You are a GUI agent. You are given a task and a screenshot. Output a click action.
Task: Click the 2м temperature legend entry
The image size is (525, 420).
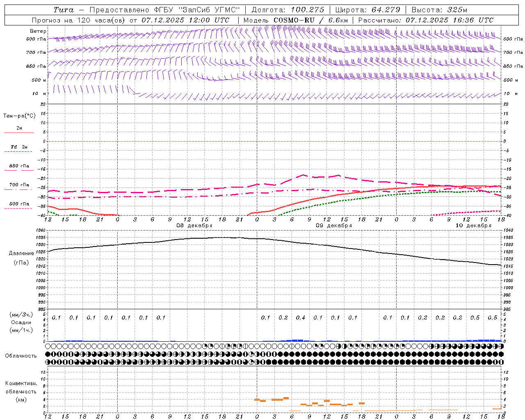(19, 128)
